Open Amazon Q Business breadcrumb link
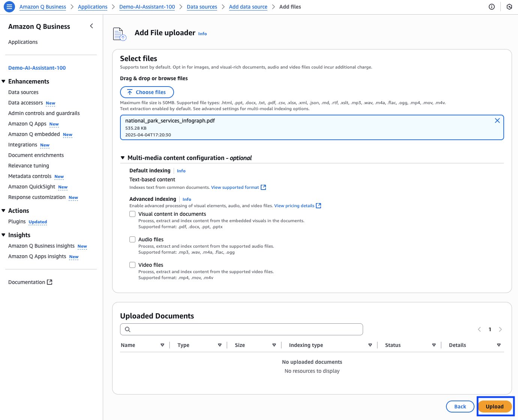 [x=43, y=7]
